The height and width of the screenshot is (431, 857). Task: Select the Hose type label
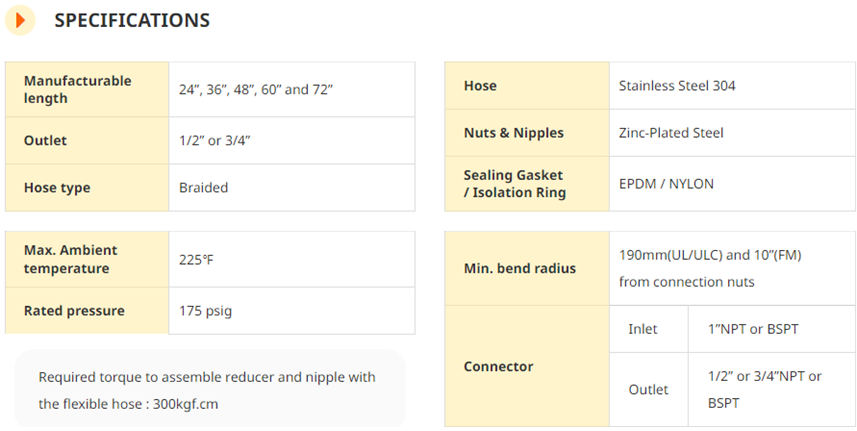[57, 188]
